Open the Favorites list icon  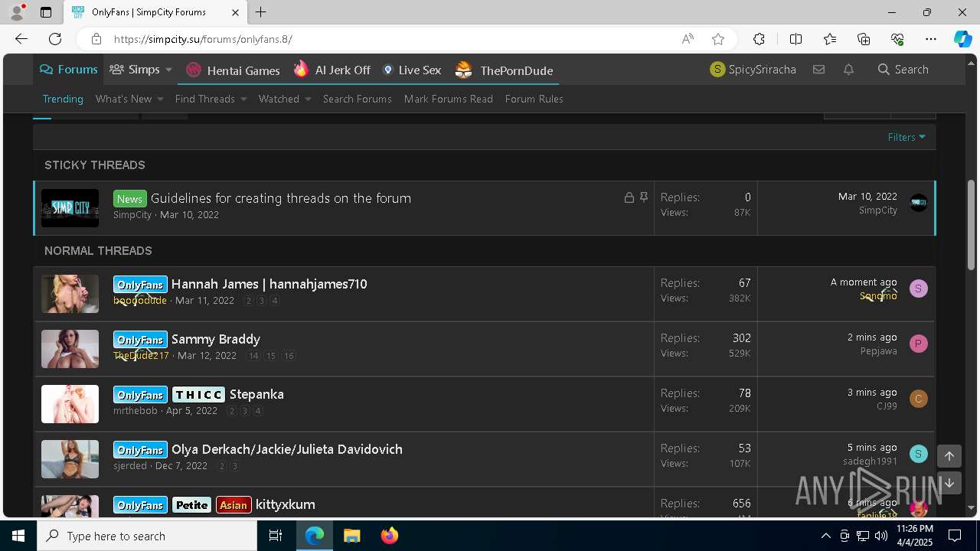[x=830, y=39]
